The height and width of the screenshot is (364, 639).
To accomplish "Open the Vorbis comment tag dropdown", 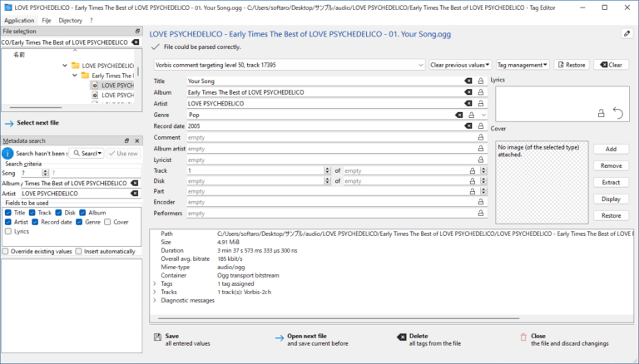I will [x=290, y=65].
